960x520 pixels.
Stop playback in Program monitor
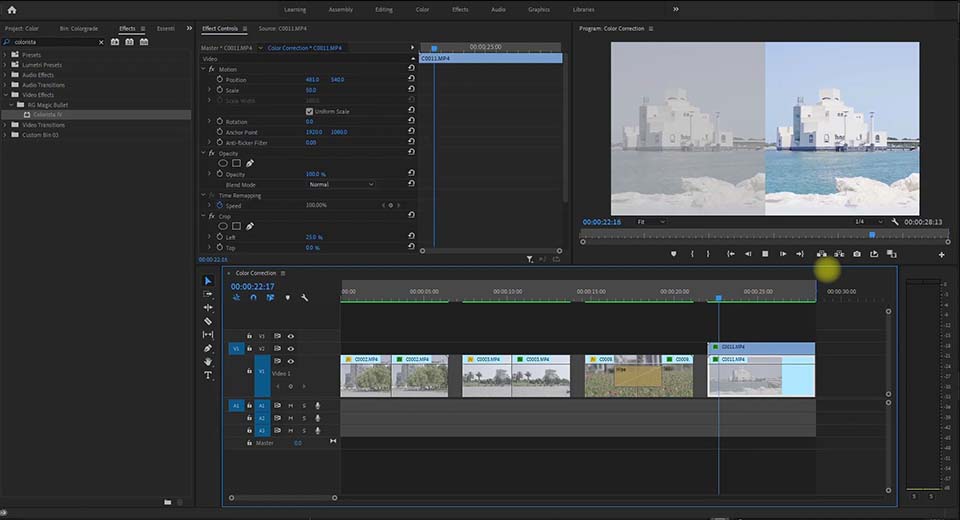pos(765,254)
